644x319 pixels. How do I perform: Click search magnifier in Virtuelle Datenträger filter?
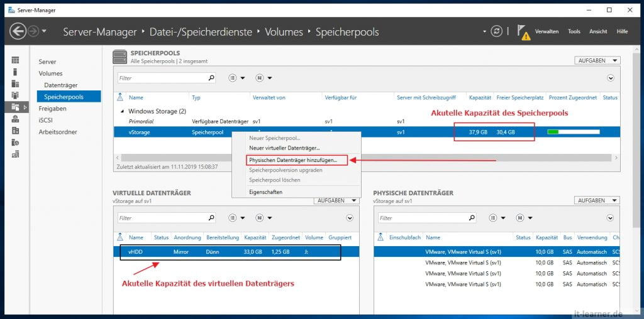click(x=211, y=218)
